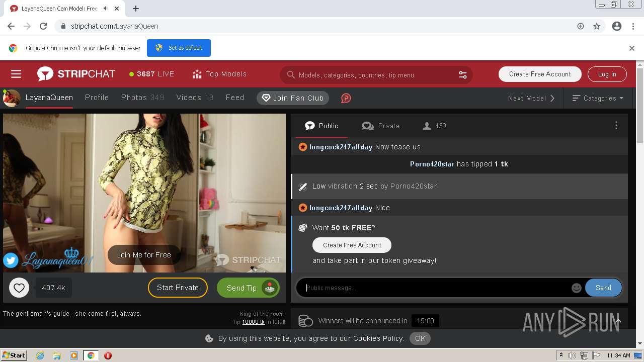This screenshot has width=644, height=362.
Task: Click the address bar URL
Action: coord(115,26)
